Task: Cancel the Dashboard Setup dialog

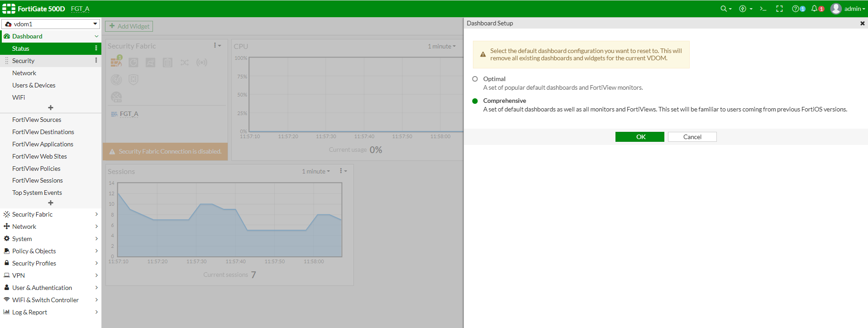Action: pyautogui.click(x=692, y=137)
